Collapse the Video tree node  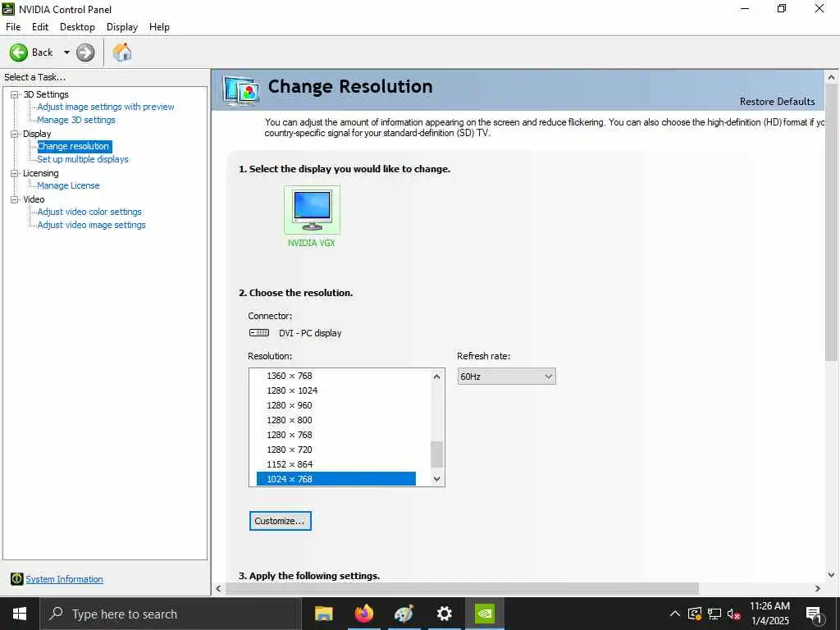15,199
